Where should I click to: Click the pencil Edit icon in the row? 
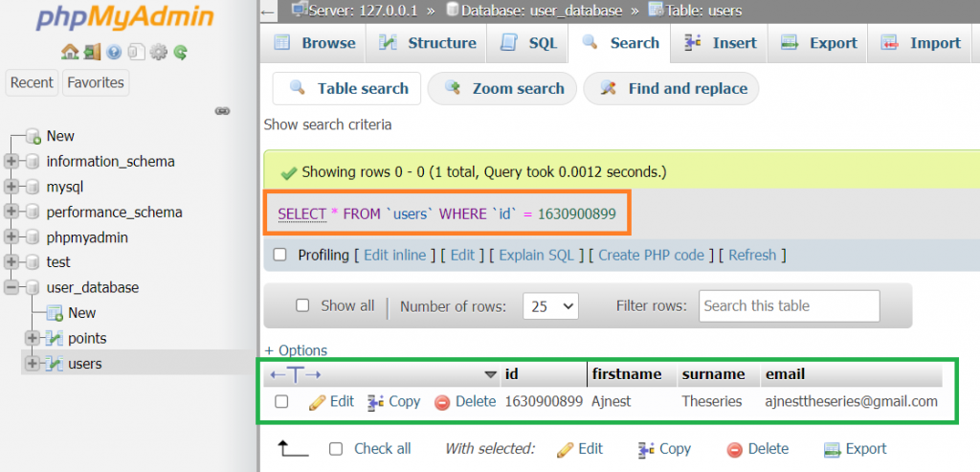point(318,402)
